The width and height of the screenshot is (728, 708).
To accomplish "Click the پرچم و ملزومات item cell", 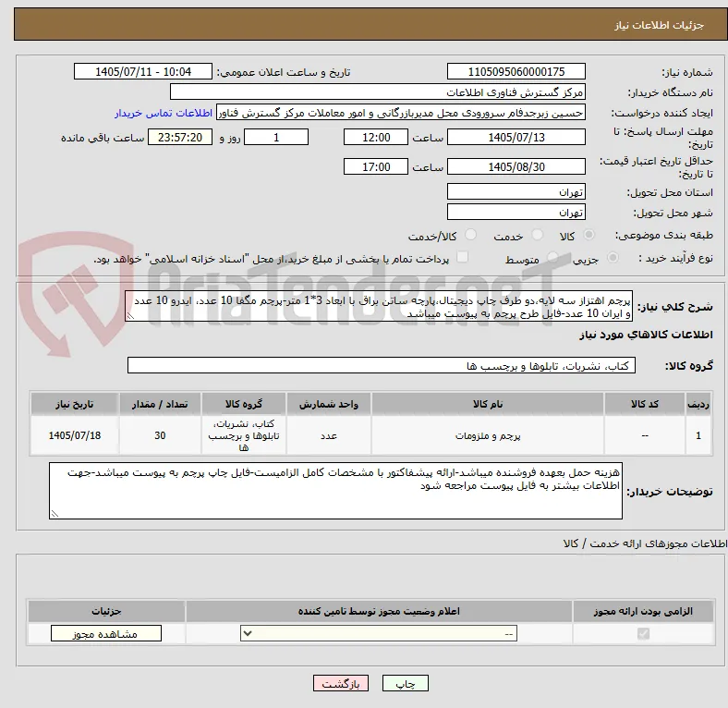I will click(x=488, y=435).
